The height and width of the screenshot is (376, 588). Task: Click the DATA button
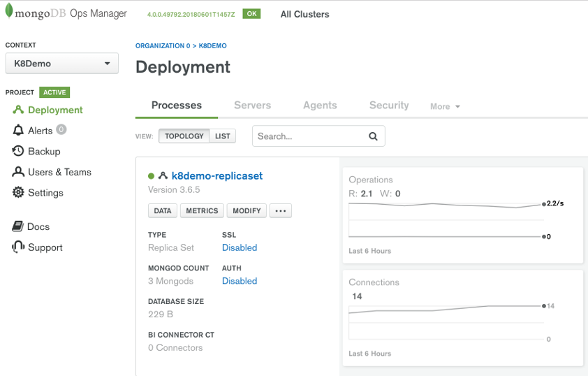click(x=163, y=210)
